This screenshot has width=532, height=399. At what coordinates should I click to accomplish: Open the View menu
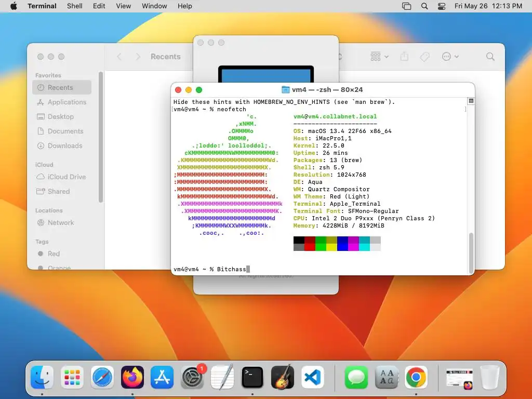point(124,6)
